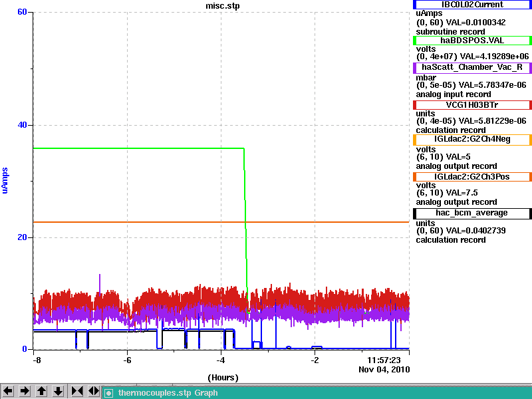
Task: Click the -4 tick on the time axis
Action: click(221, 360)
